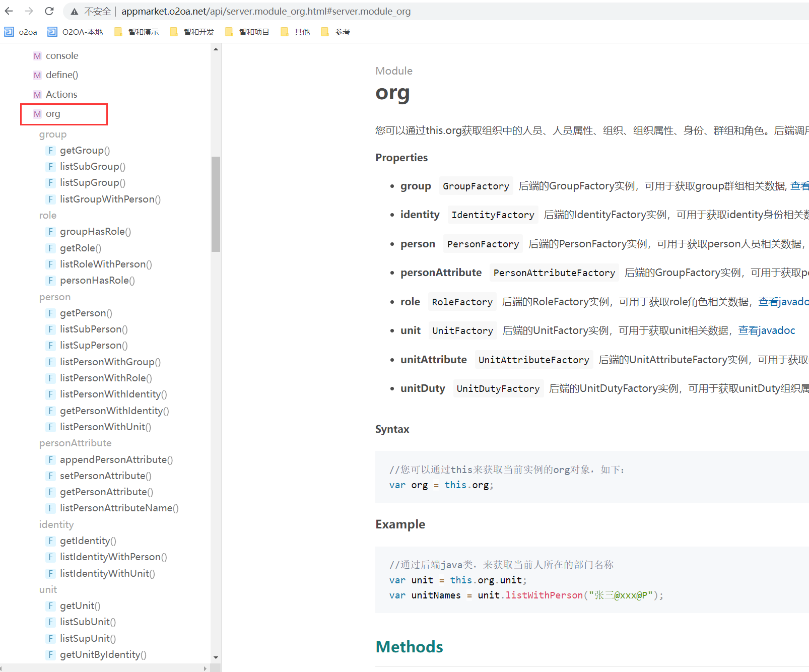
Task: Open the O2OA-本地 bookmark
Action: pyautogui.click(x=75, y=32)
